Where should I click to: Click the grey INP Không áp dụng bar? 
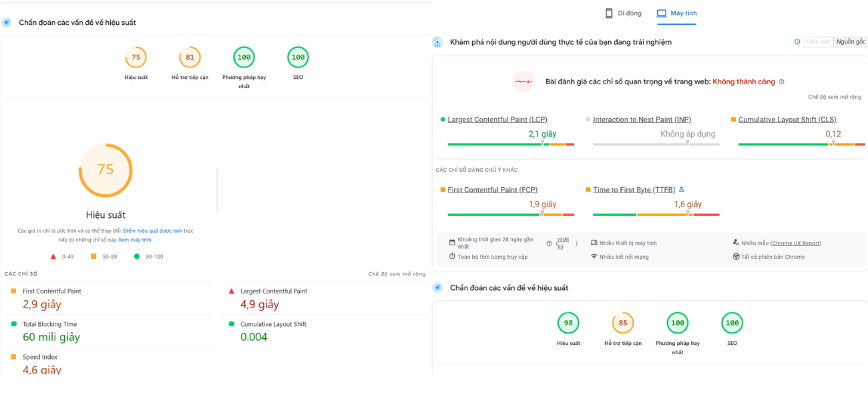(656, 144)
